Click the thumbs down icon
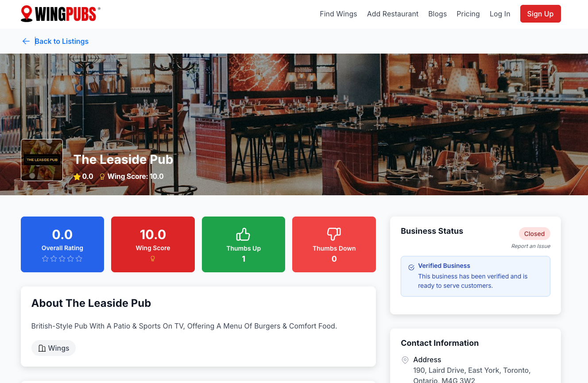 (334, 234)
